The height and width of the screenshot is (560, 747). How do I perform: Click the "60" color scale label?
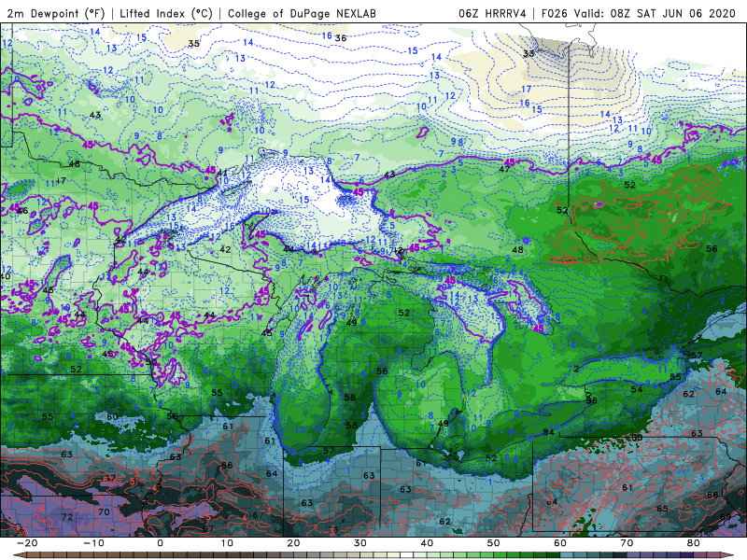pyautogui.click(x=560, y=543)
